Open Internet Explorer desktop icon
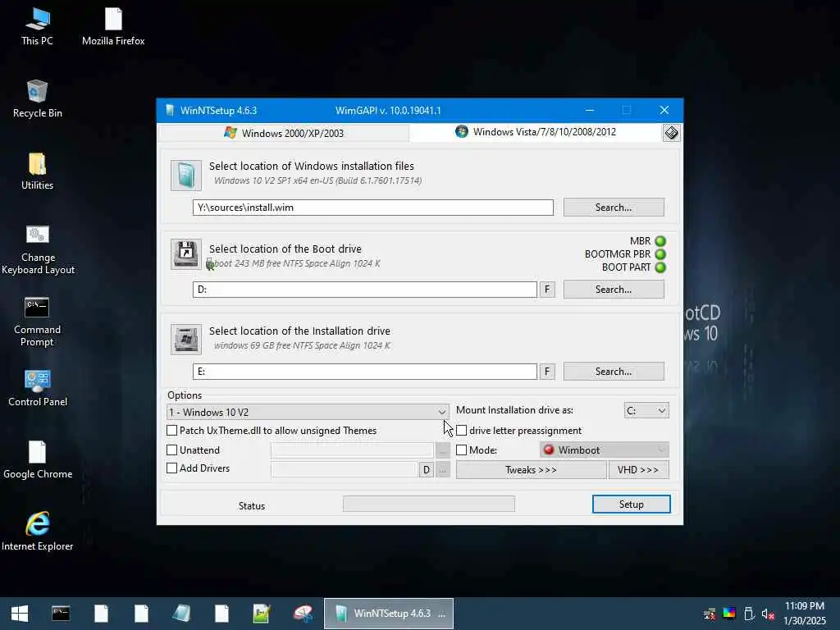 [38, 532]
